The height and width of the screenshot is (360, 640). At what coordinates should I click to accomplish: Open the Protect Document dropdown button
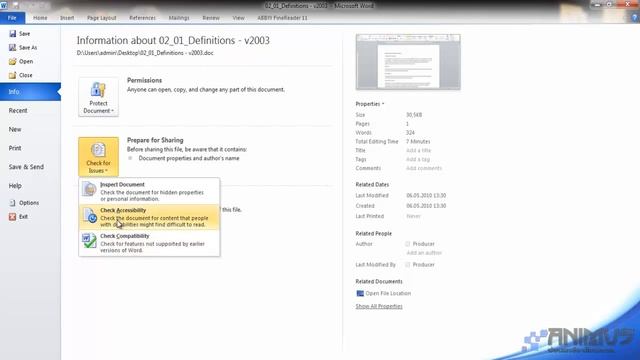(x=98, y=97)
